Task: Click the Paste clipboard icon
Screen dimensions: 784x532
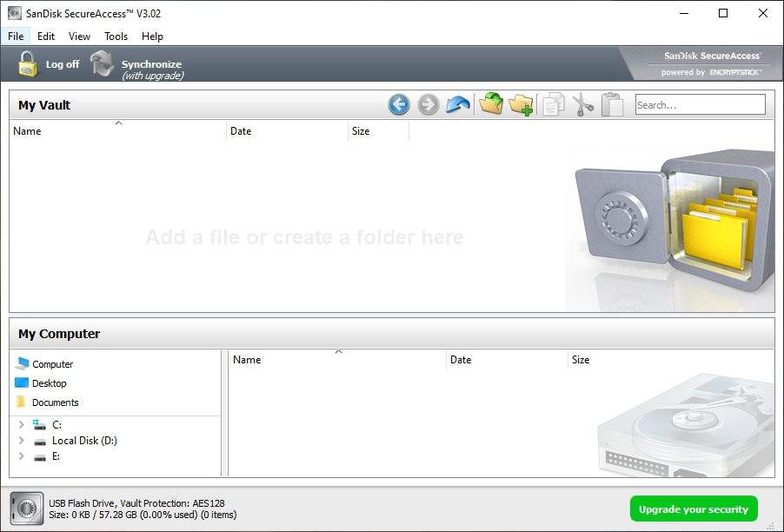Action: coord(611,104)
